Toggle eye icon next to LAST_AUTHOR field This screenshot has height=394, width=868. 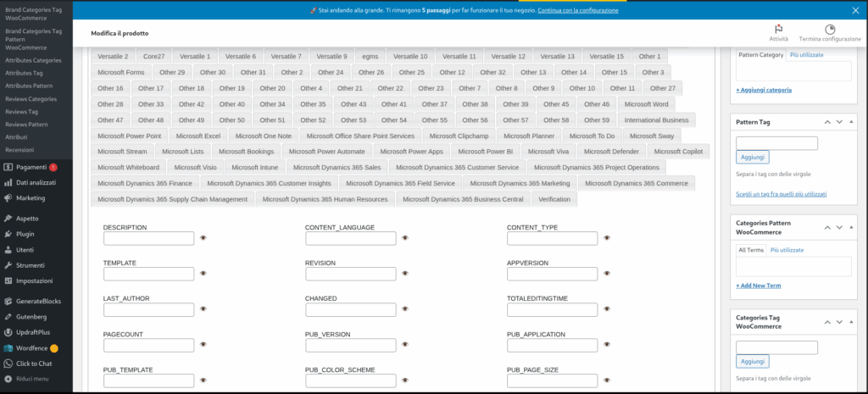203,308
